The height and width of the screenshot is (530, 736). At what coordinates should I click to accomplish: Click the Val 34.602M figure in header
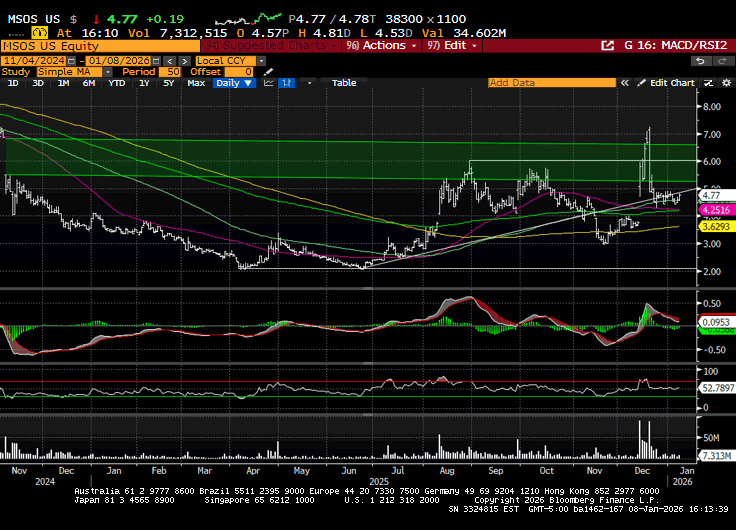click(464, 33)
